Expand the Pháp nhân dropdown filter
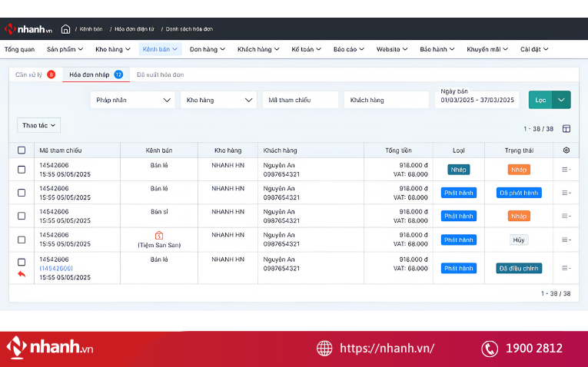588x367 pixels. click(x=132, y=100)
